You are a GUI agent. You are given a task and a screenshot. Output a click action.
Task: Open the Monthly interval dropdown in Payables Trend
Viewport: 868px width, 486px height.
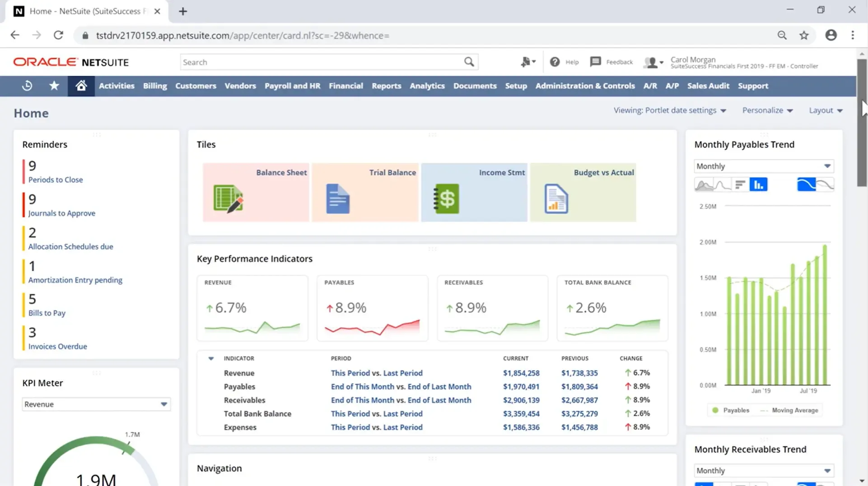[763, 166]
